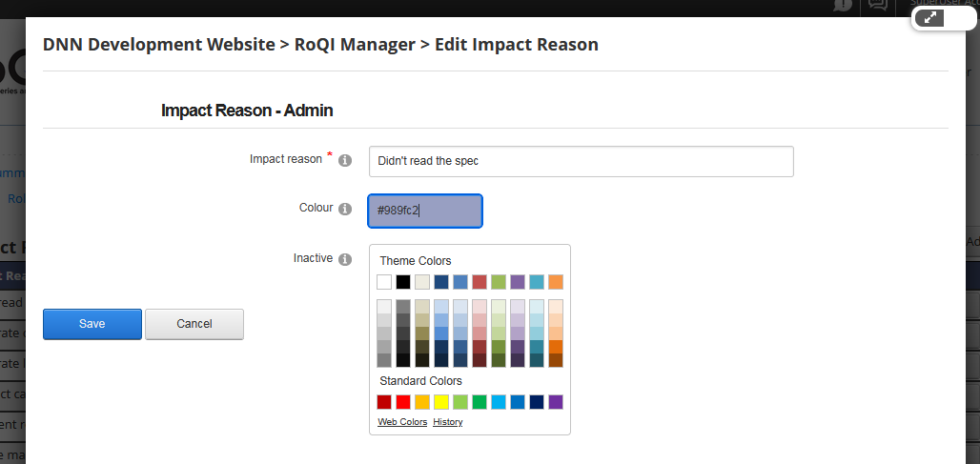The image size is (980, 464).
Task: Choose the vivid dark-orange shade in orange column
Action: click(556, 347)
